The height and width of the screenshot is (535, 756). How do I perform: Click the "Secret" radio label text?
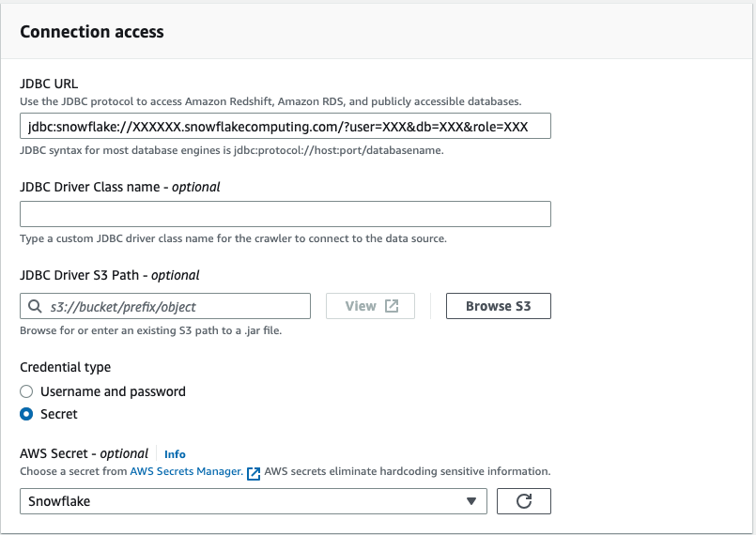point(59,414)
